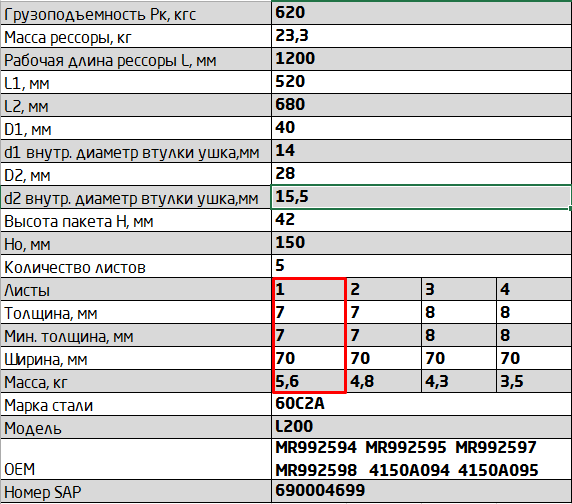Click the model cell L200
The height and width of the screenshot is (504, 572).
421,427
